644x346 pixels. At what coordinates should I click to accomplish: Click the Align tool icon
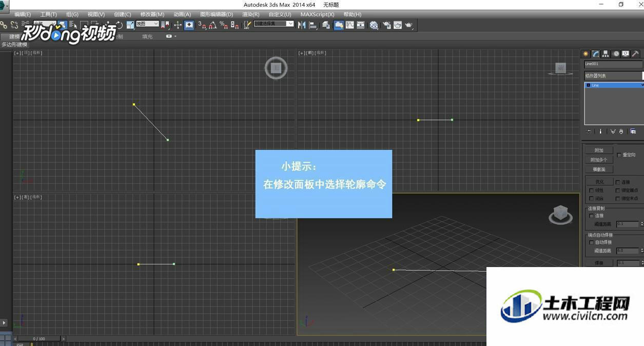coord(313,25)
